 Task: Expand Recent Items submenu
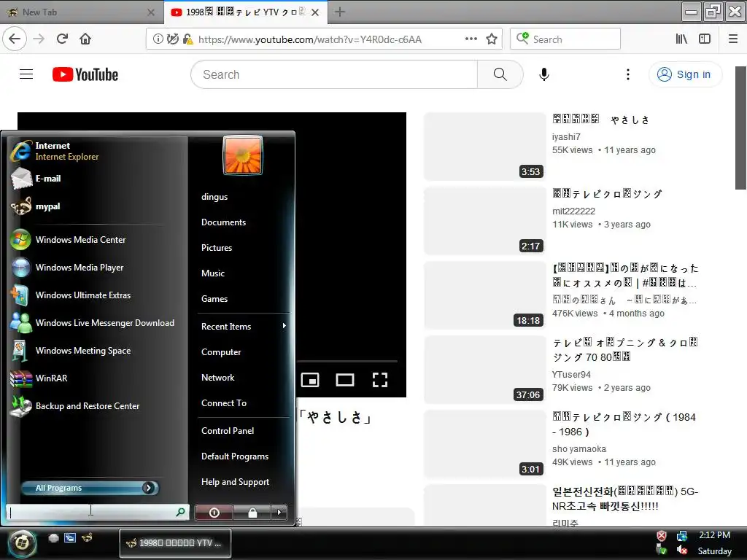[244, 327]
